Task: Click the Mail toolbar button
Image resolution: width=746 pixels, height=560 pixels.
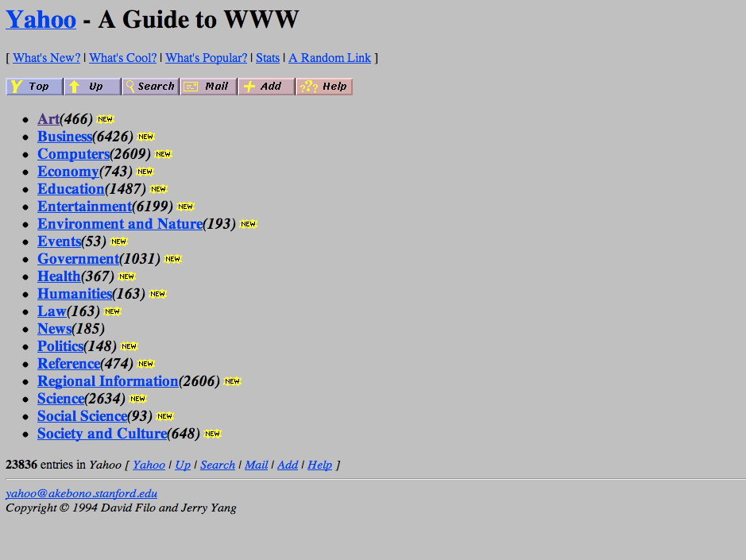Action: click(208, 87)
